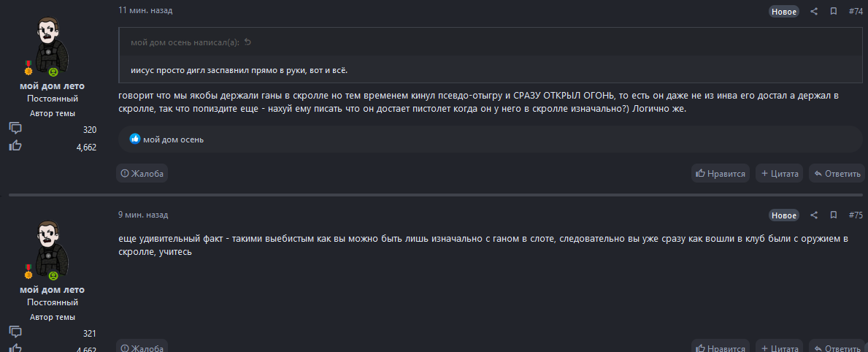Click the messages icon beside count 321
868x352 pixels.
15,333
